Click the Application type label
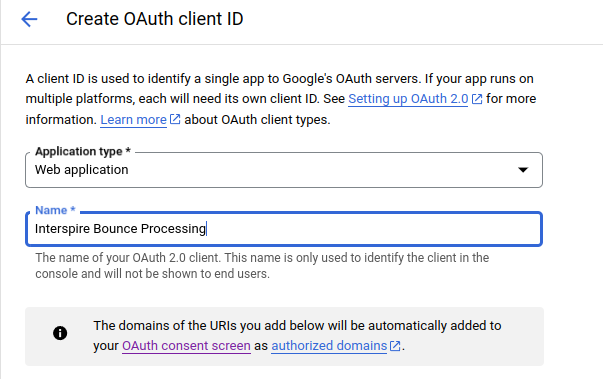 (83, 151)
